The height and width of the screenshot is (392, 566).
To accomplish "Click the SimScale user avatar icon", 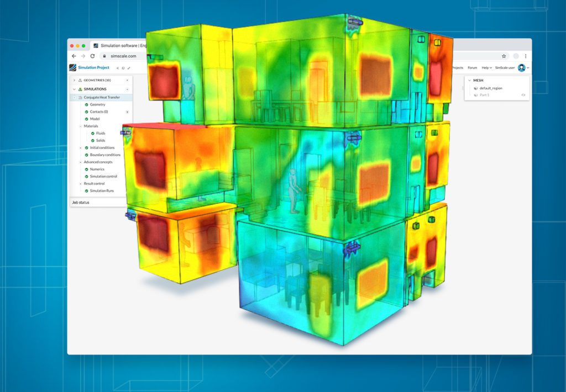I will (x=522, y=68).
